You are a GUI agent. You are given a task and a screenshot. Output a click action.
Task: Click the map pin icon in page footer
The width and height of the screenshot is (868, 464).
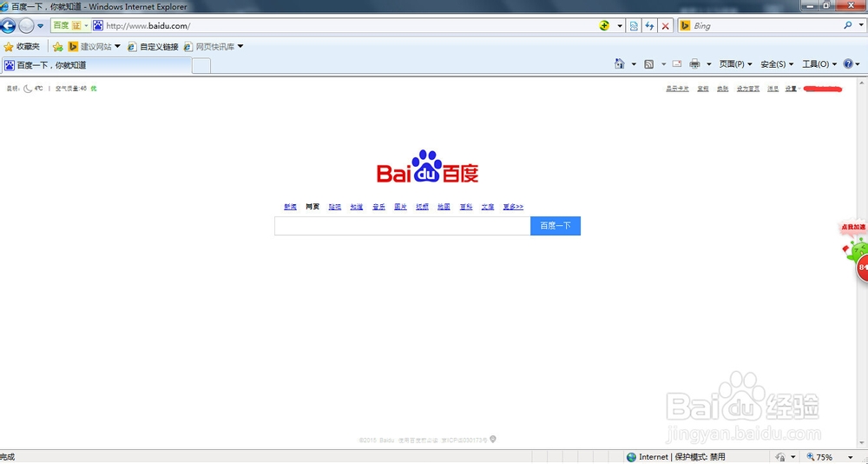[493, 439]
